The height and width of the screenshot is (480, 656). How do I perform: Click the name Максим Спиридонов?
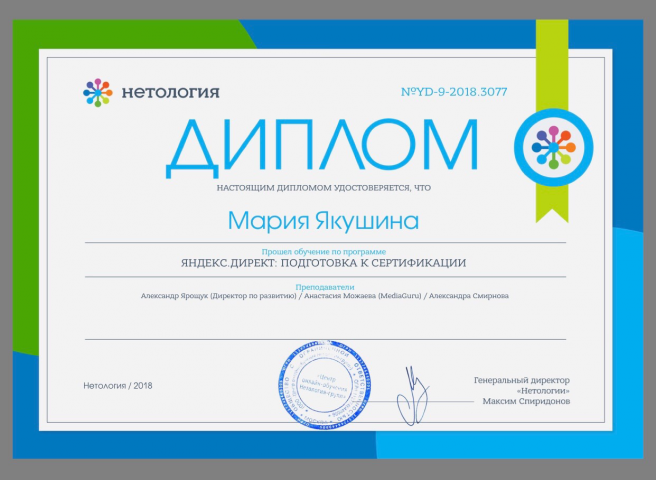tap(526, 401)
